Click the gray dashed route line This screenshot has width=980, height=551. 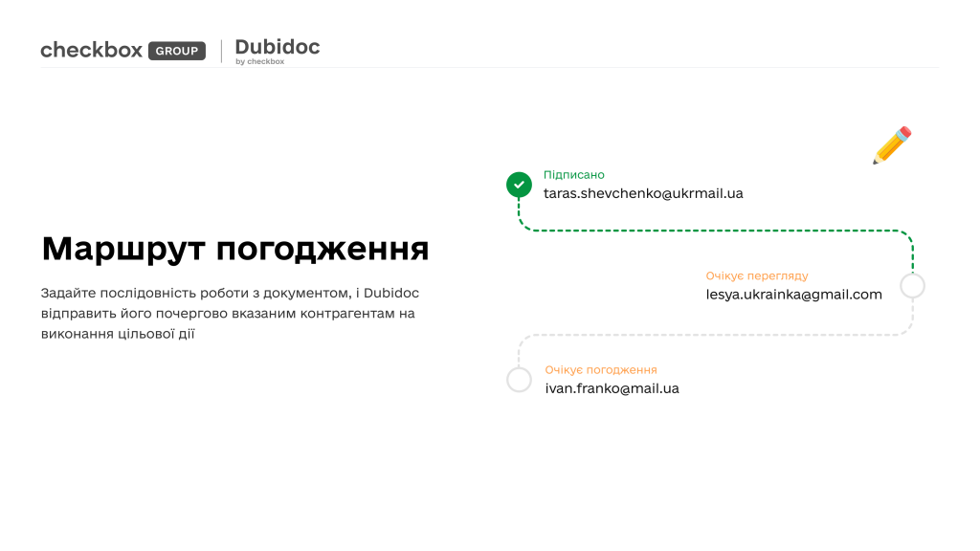pyautogui.click(x=718, y=335)
